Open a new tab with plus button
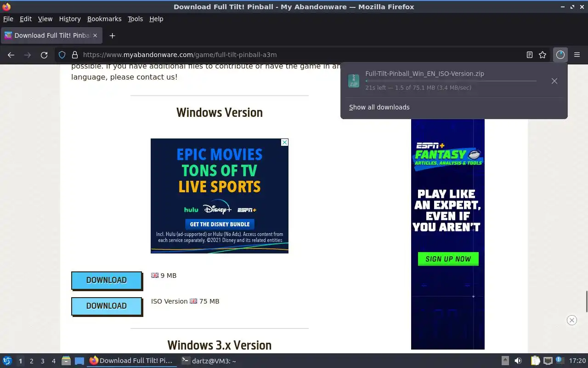 pyautogui.click(x=112, y=35)
